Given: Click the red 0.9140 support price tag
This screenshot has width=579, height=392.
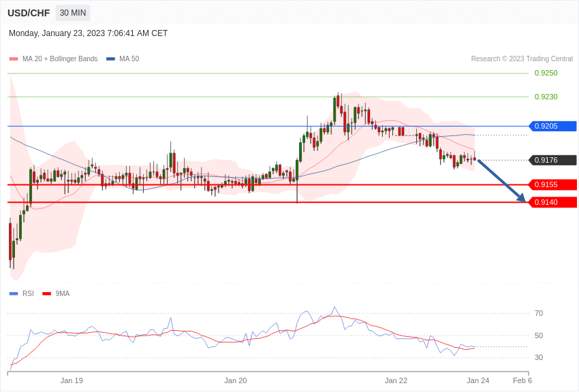Looking at the screenshot, I should (x=553, y=202).
